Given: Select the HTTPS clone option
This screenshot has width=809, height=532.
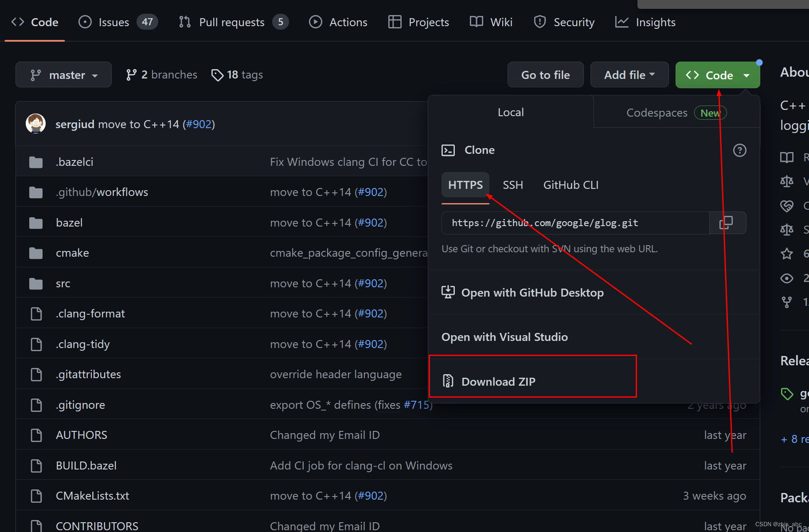Looking at the screenshot, I should (x=465, y=185).
